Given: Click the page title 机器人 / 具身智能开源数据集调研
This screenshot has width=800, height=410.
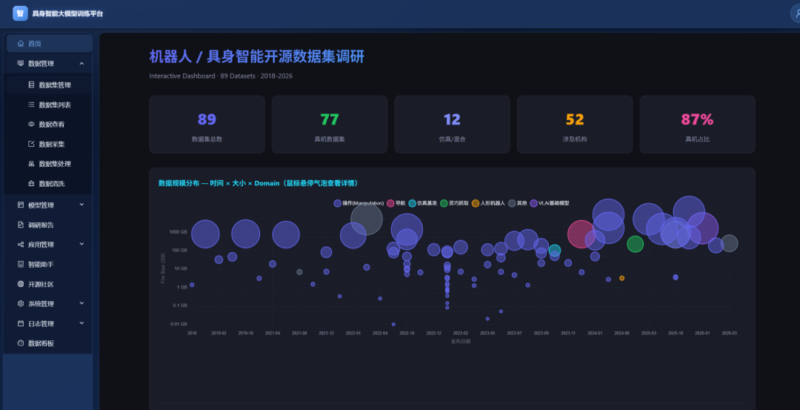Looking at the screenshot, I should pos(257,56).
